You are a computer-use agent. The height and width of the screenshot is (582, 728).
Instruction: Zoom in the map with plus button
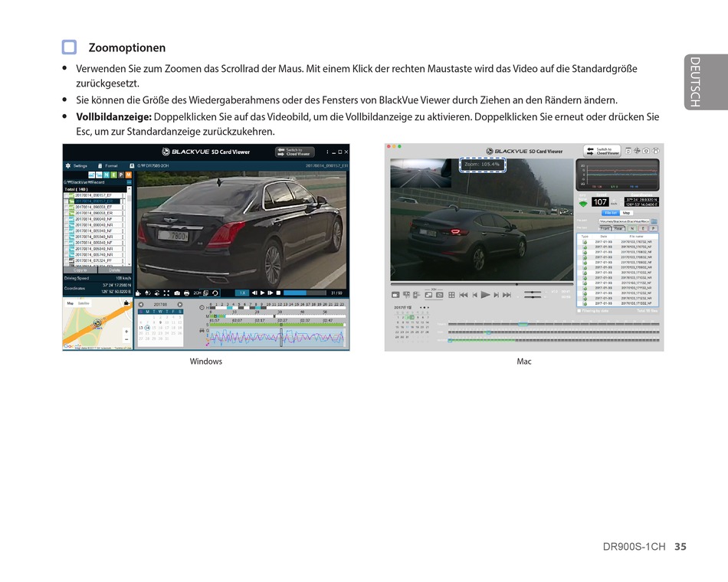[126, 332]
